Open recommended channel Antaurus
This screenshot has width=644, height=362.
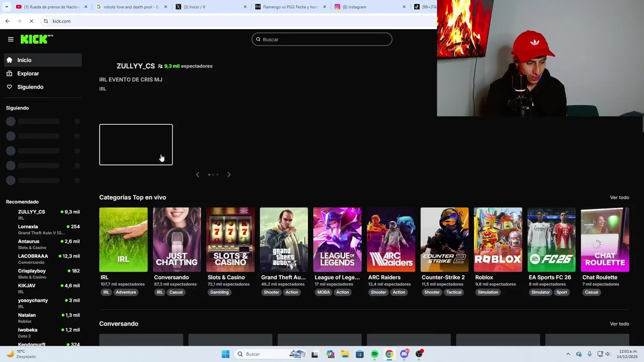tap(43, 244)
